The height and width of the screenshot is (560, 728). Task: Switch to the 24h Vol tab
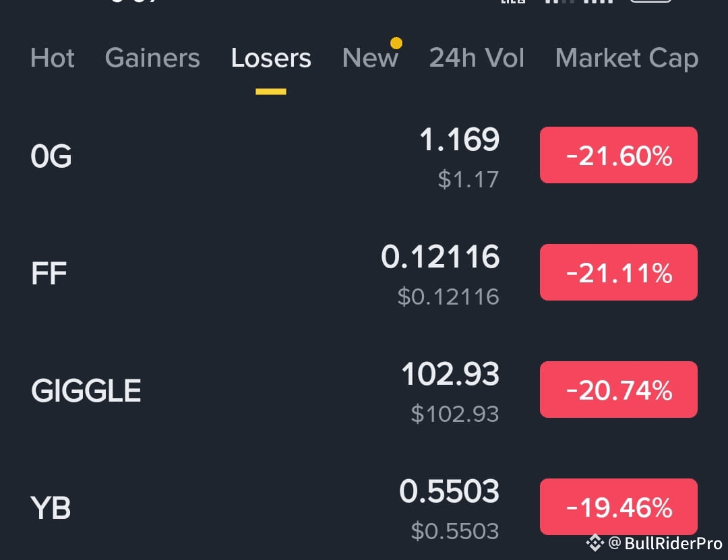point(477,59)
